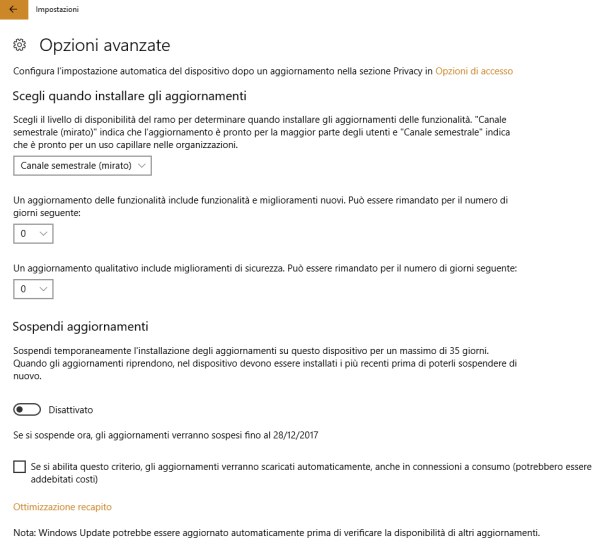
Task: Click the Scegli quando installare gli aggiornamenti heading
Action: [x=129, y=96]
